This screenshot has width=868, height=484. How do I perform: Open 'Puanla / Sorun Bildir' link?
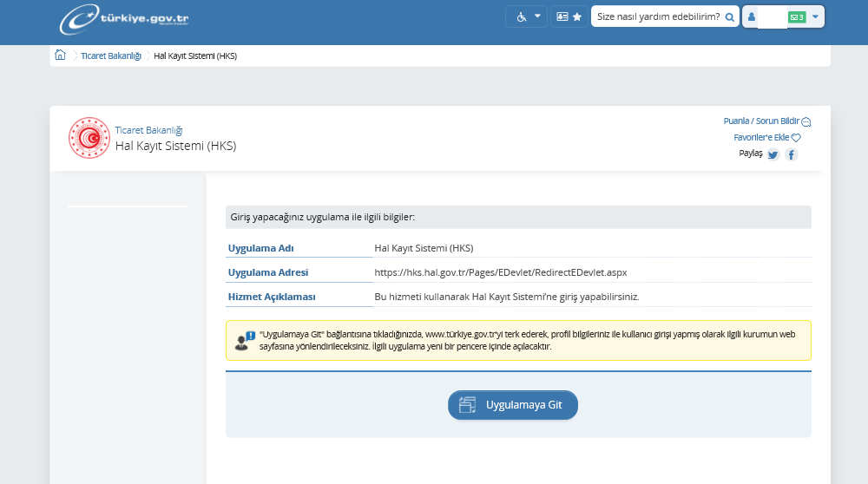point(761,121)
